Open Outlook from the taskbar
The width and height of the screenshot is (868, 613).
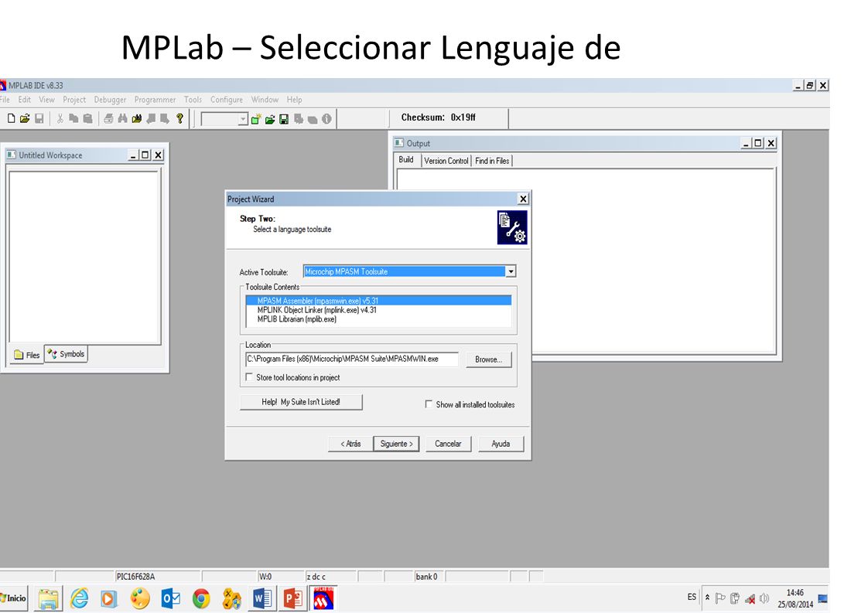(x=170, y=598)
